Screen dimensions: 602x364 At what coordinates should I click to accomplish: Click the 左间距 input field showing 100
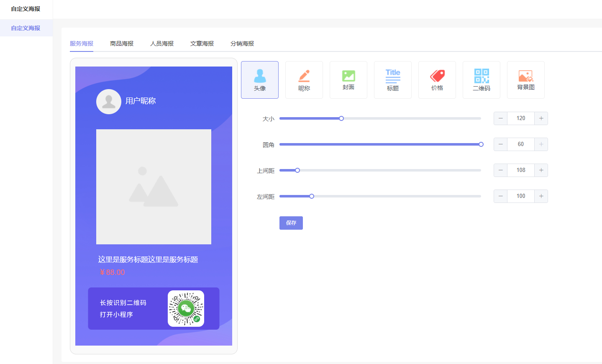[521, 196]
